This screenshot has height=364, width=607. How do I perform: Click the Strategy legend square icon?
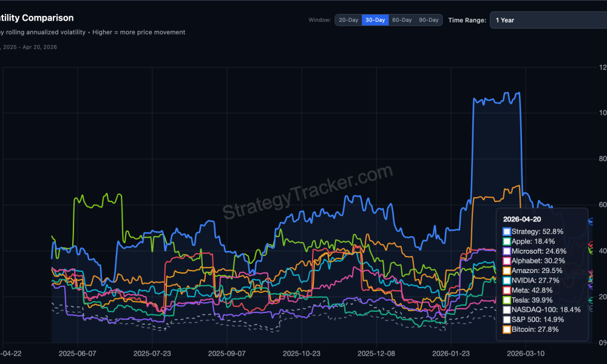[506, 231]
